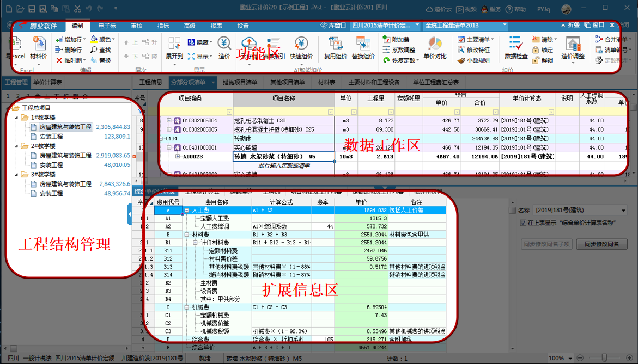
Task: Open the 措施项目清单 tab
Action: [x=240, y=82]
